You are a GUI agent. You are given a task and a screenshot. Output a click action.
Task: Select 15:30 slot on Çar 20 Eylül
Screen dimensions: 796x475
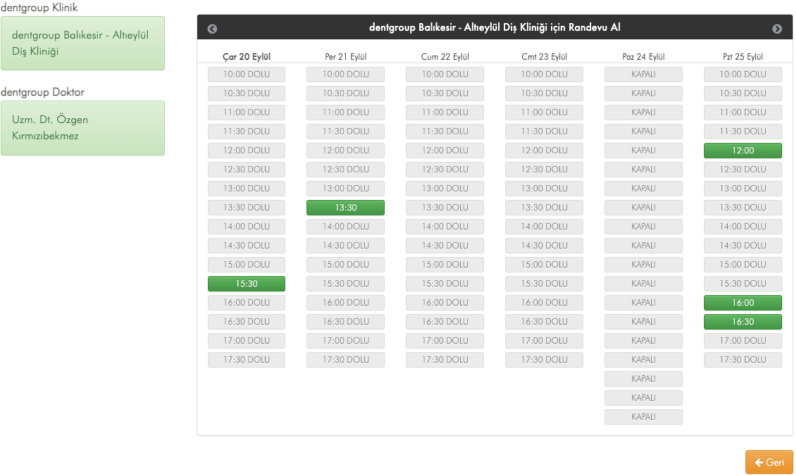pos(246,284)
